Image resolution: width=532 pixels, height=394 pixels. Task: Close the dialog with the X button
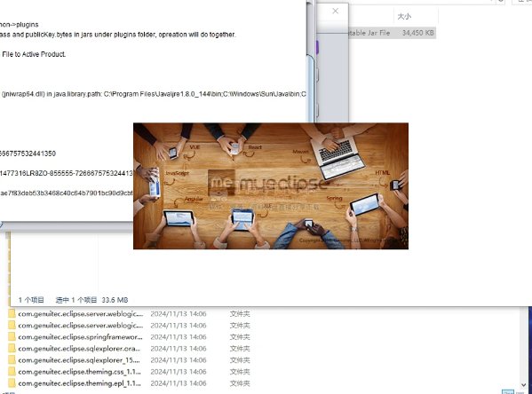point(335,11)
